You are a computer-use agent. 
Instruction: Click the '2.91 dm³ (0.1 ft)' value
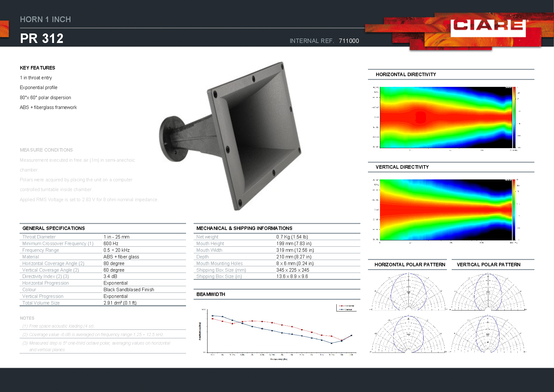click(120, 303)
